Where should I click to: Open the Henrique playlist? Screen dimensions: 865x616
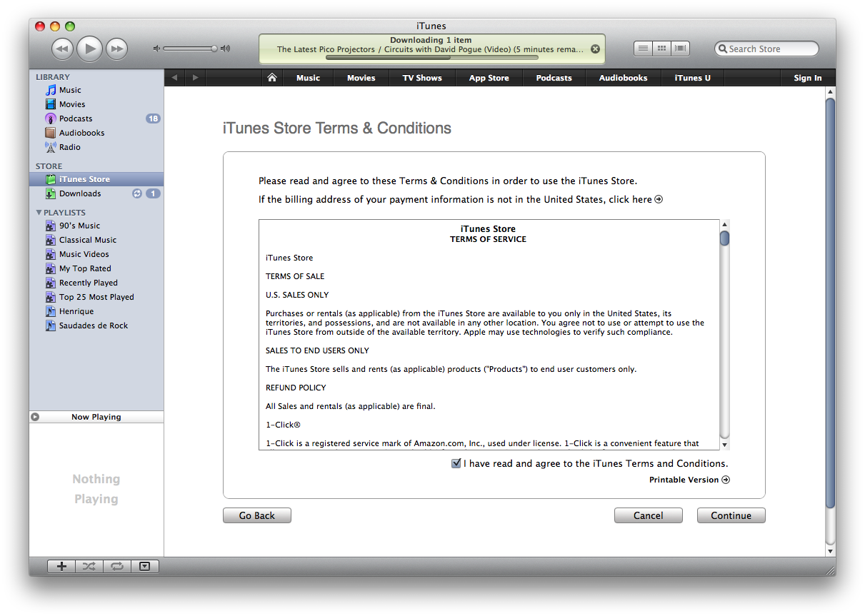96,311
